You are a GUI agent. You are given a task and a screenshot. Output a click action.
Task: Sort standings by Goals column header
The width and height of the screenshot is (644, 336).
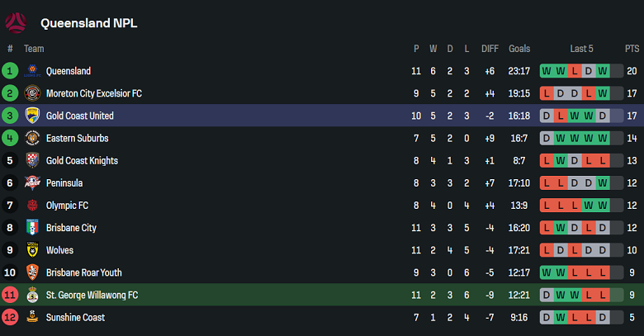(x=519, y=49)
